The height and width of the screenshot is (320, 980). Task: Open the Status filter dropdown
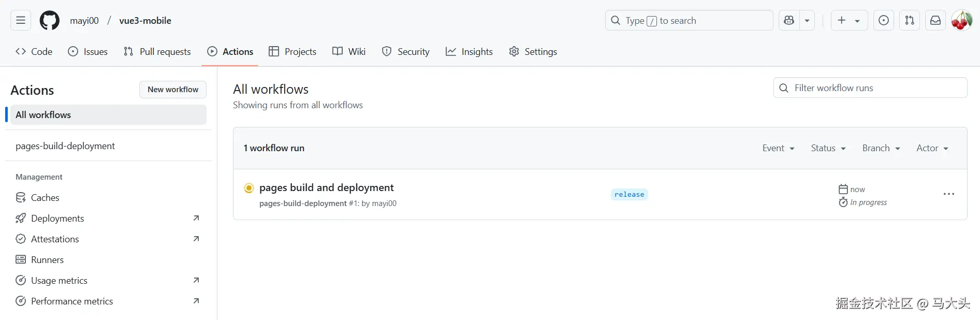point(828,148)
